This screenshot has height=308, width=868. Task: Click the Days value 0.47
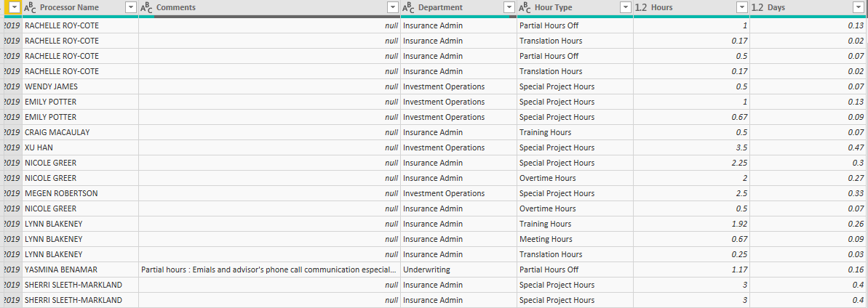coord(808,147)
